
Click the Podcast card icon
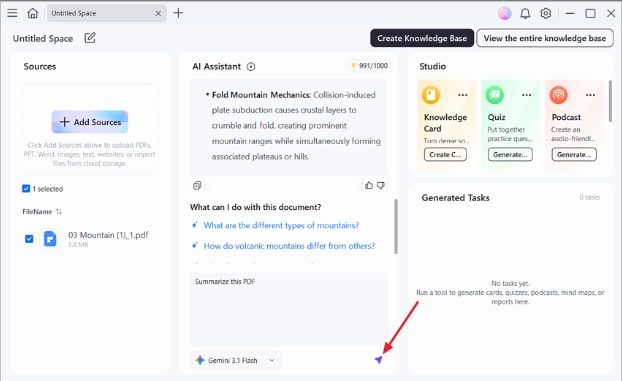pos(559,95)
